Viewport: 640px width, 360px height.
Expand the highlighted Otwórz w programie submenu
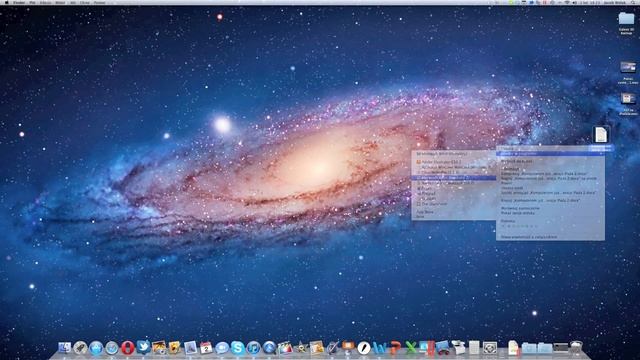(550, 153)
